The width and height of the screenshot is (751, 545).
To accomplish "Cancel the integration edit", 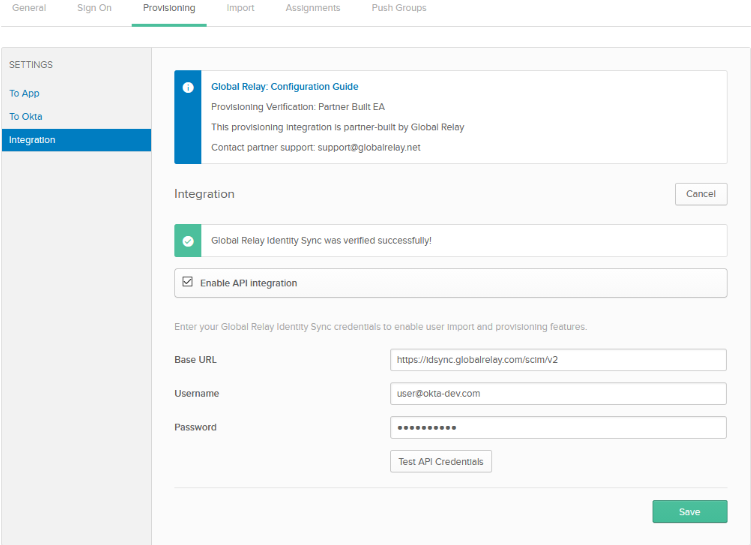I will coord(701,194).
